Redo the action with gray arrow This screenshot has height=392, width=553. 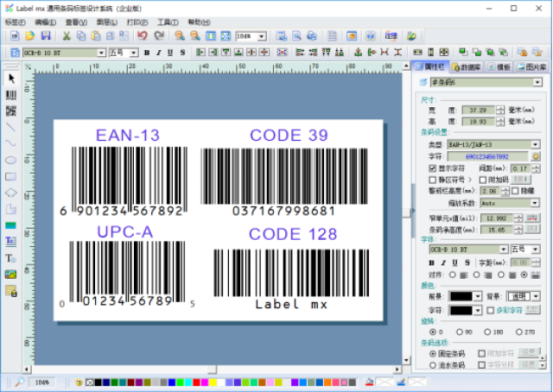tap(159, 35)
